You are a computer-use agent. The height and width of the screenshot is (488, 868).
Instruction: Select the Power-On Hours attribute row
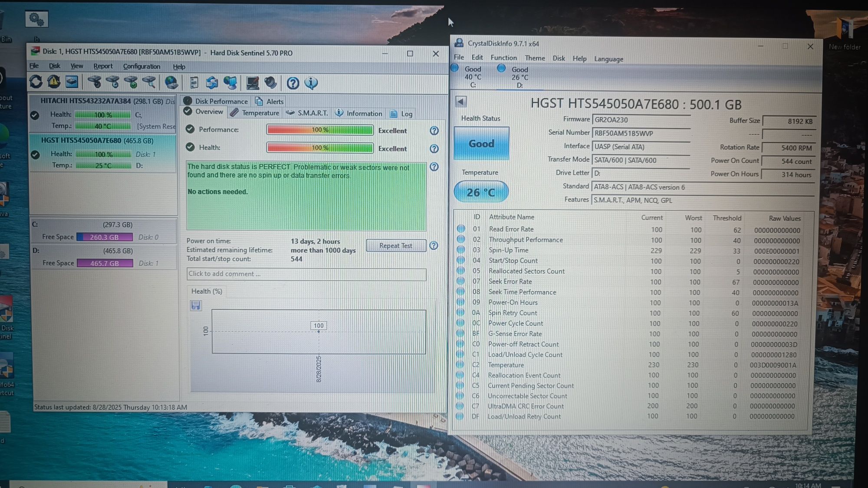pos(630,303)
